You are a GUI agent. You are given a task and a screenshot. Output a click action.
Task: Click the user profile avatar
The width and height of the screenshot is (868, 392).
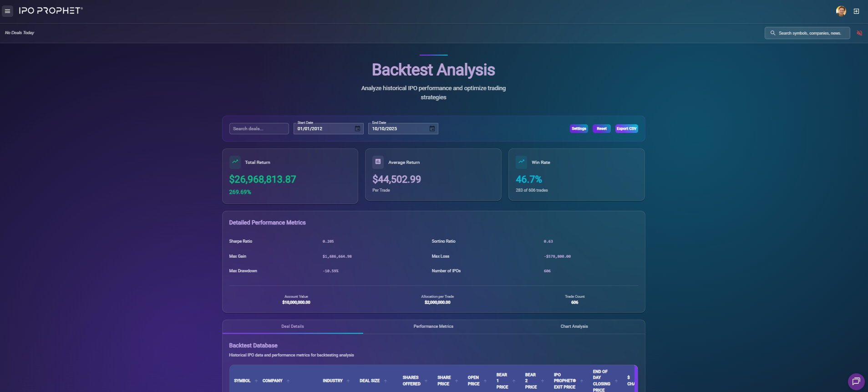click(x=841, y=11)
